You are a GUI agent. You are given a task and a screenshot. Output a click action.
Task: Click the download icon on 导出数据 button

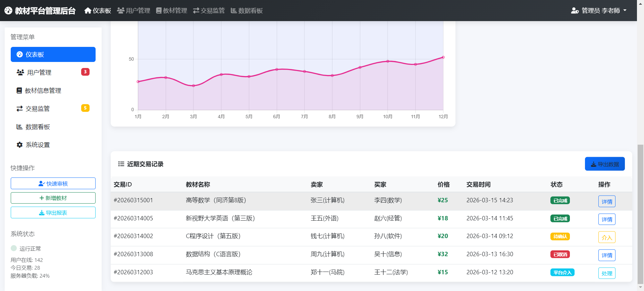point(594,164)
